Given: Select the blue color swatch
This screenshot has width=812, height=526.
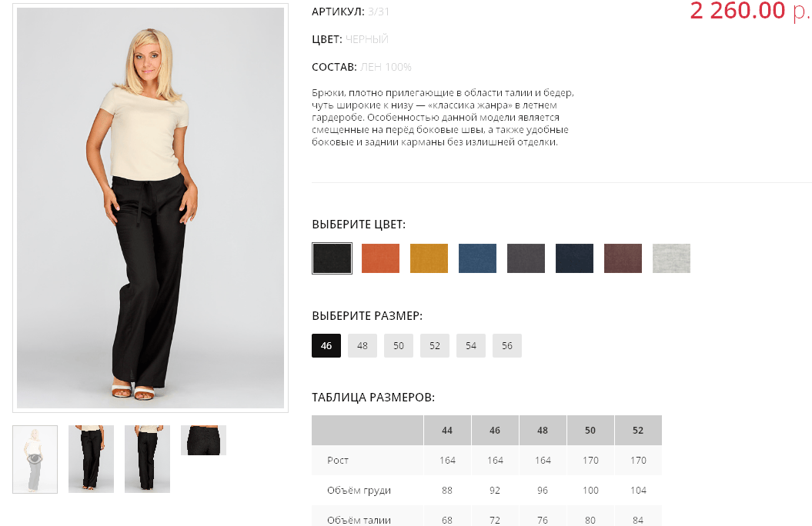Looking at the screenshot, I should 477,258.
